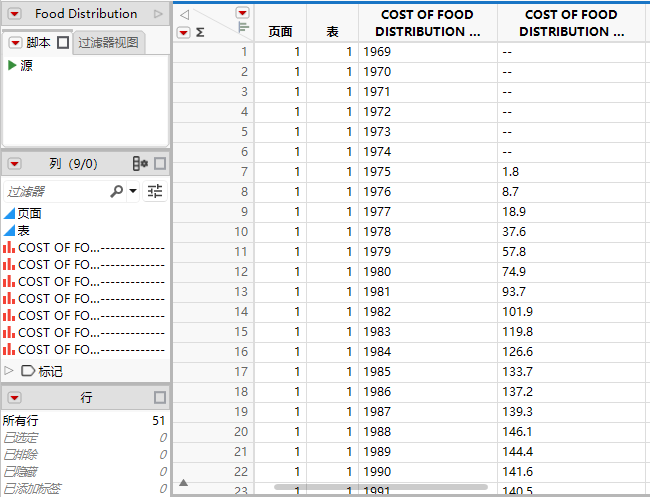The height and width of the screenshot is (497, 650).
Task: Click the 标记 tag icon
Action: [x=28, y=371]
